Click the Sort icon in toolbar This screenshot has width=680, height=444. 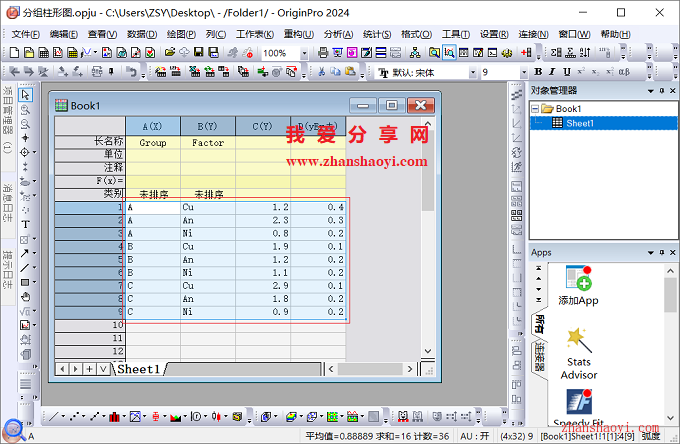pos(585,53)
